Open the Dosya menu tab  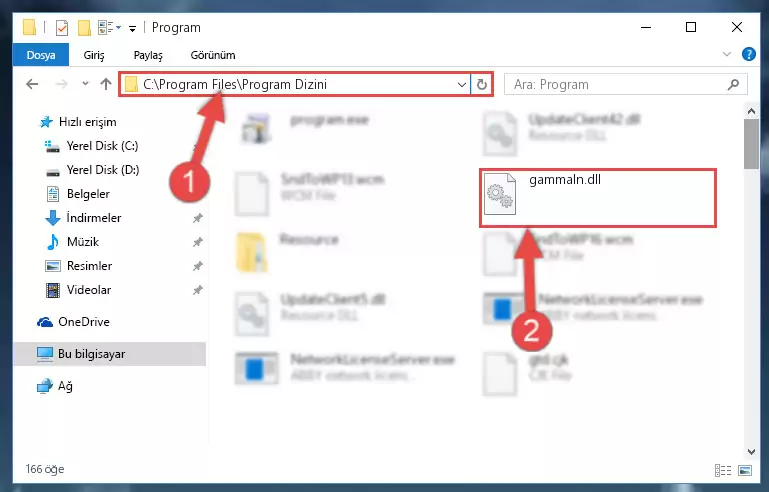point(41,55)
